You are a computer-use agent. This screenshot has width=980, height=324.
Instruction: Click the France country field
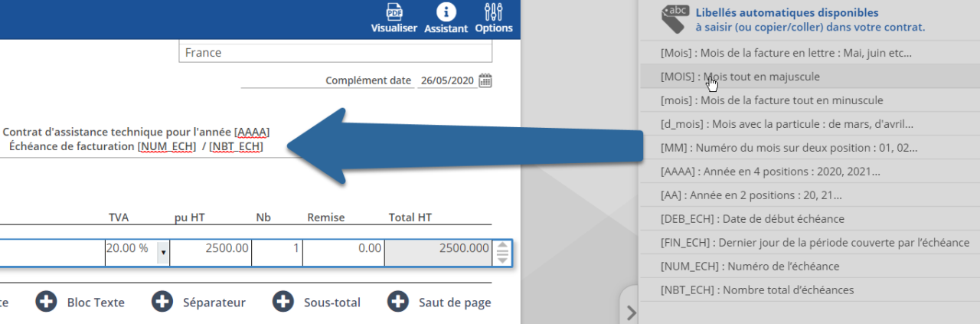[x=335, y=53]
